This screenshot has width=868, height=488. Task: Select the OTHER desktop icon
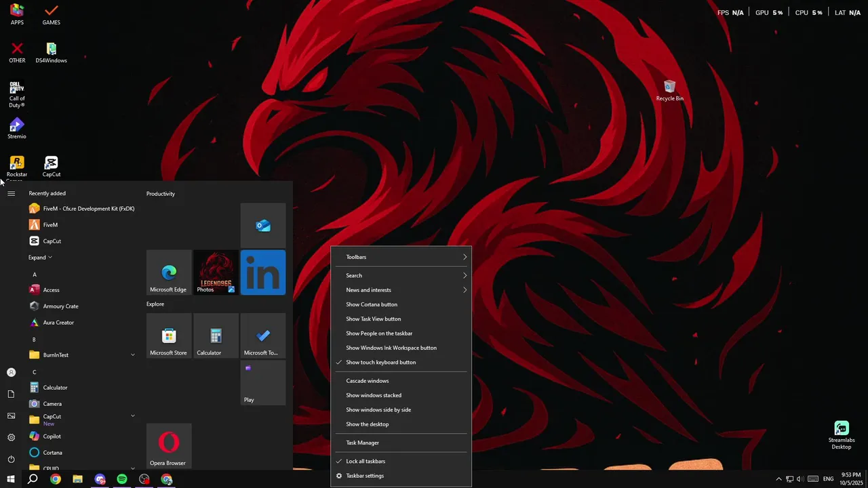17,52
